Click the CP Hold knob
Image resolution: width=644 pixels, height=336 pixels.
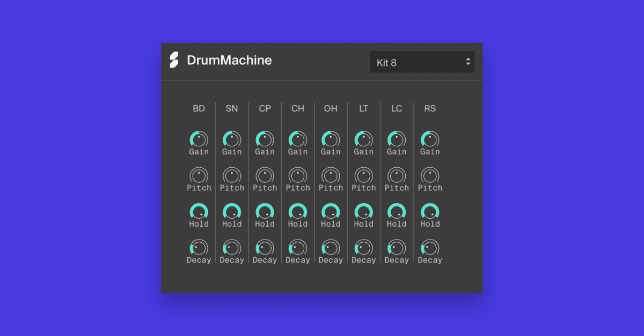pos(265,212)
